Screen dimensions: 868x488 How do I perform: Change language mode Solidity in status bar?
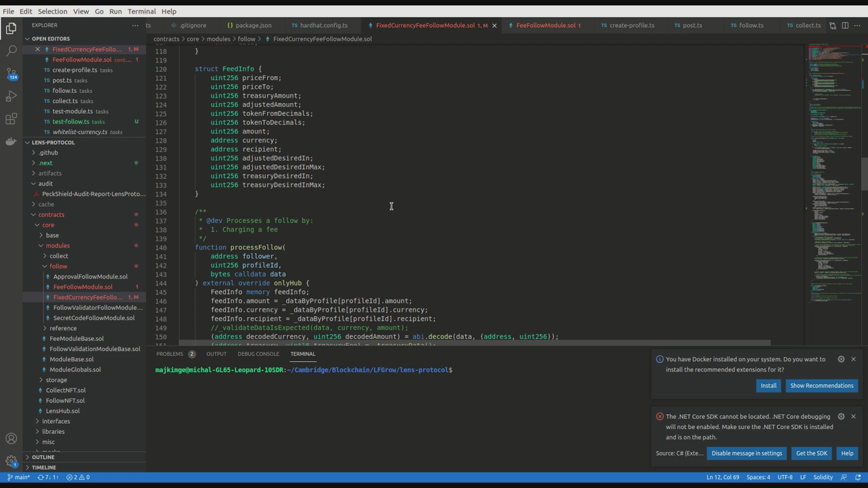(x=823, y=477)
